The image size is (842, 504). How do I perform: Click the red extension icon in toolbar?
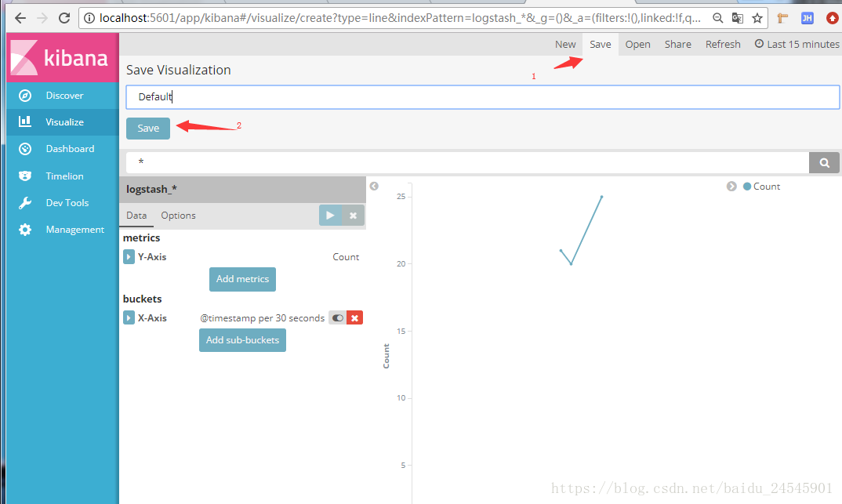(832, 18)
